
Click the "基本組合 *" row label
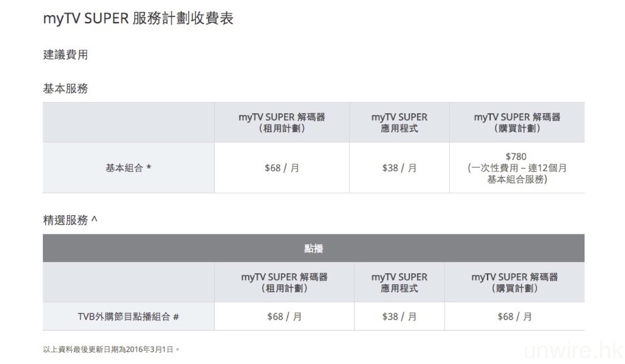[x=128, y=168]
